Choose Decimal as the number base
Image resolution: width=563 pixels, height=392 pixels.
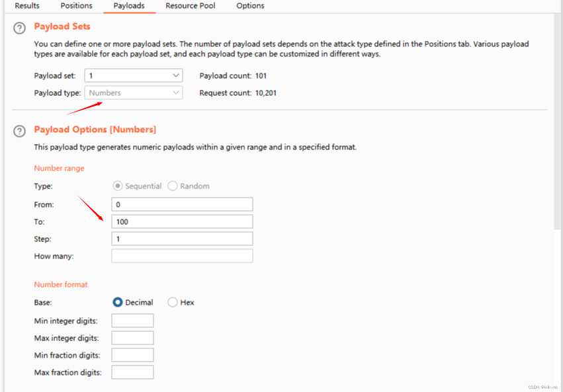tap(118, 302)
